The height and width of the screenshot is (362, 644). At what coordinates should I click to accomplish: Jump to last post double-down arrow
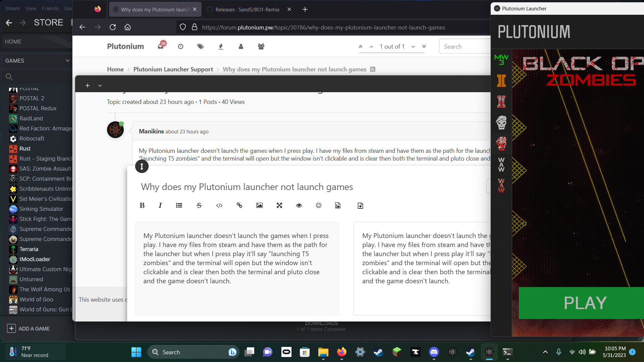(424, 47)
